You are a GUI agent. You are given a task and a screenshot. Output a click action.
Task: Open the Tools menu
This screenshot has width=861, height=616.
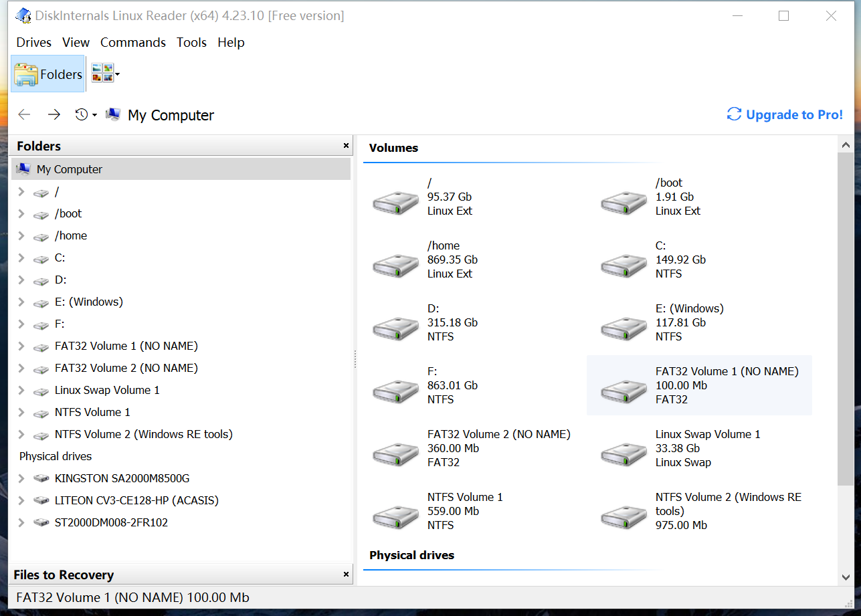click(x=191, y=42)
